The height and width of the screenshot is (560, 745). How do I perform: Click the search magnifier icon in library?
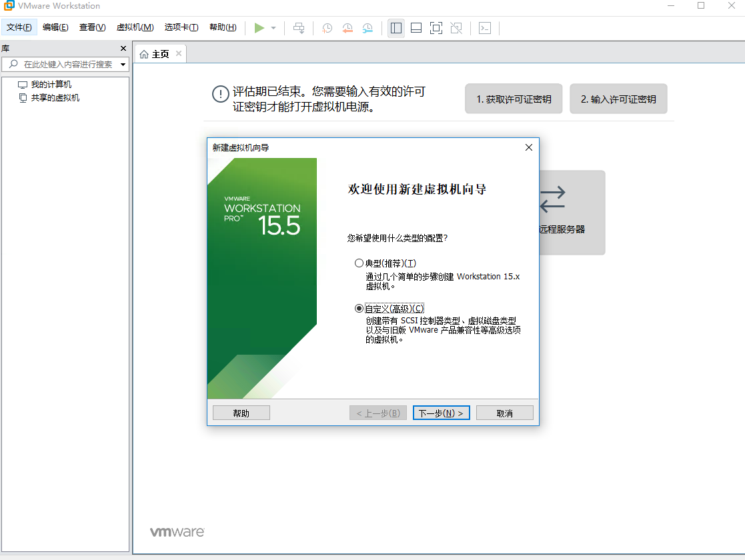(13, 64)
